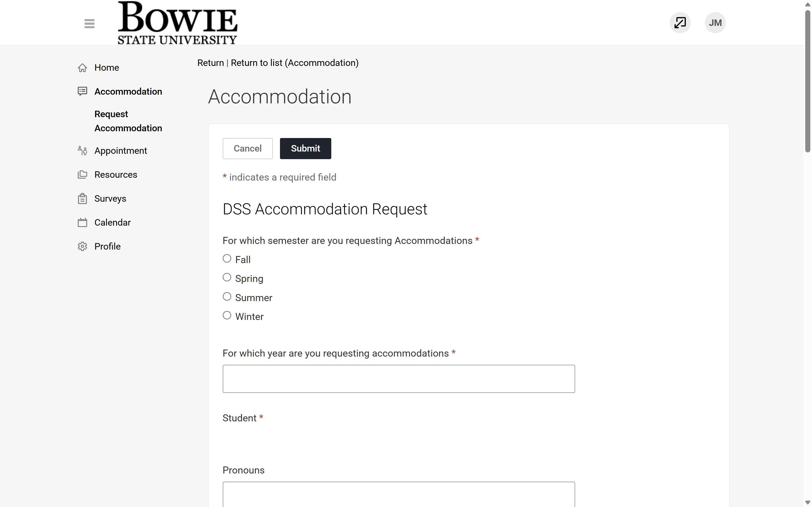Click the Profile gear icon
The height and width of the screenshot is (507, 812).
click(83, 246)
